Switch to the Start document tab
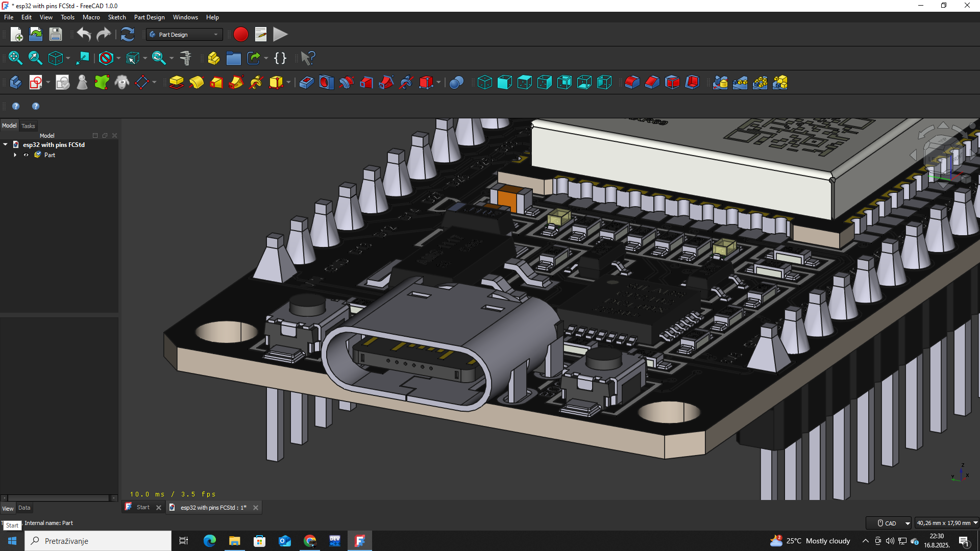The image size is (980, 551). (x=143, y=508)
